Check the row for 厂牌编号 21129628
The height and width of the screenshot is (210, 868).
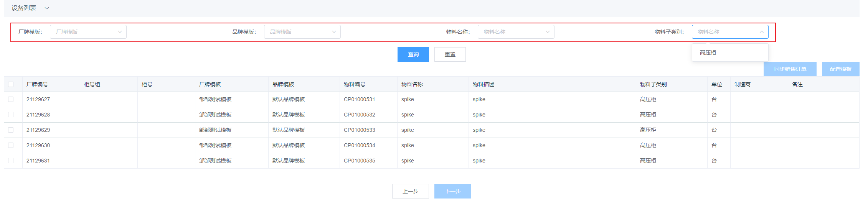pos(11,115)
